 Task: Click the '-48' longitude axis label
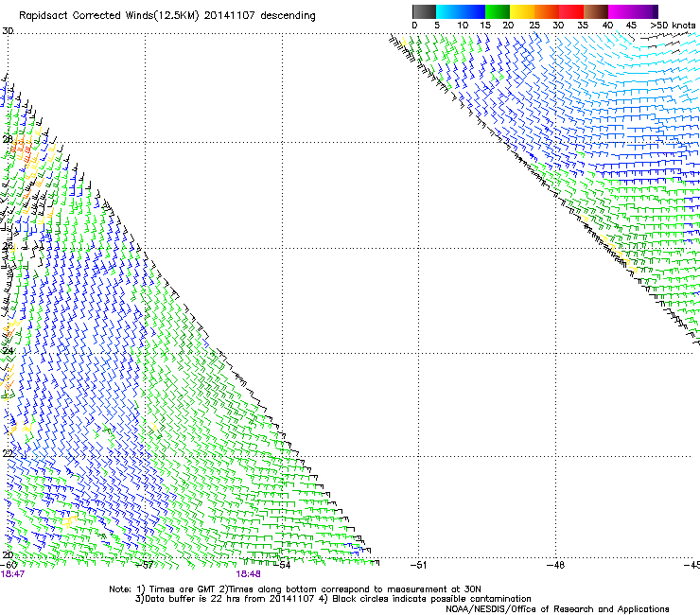point(555,566)
